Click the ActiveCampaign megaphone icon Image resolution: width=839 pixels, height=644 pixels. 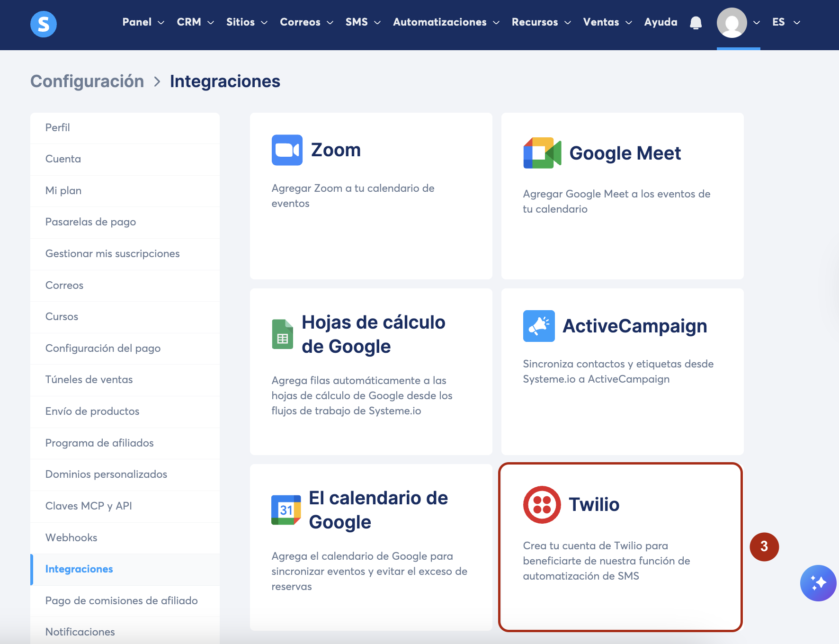click(539, 326)
